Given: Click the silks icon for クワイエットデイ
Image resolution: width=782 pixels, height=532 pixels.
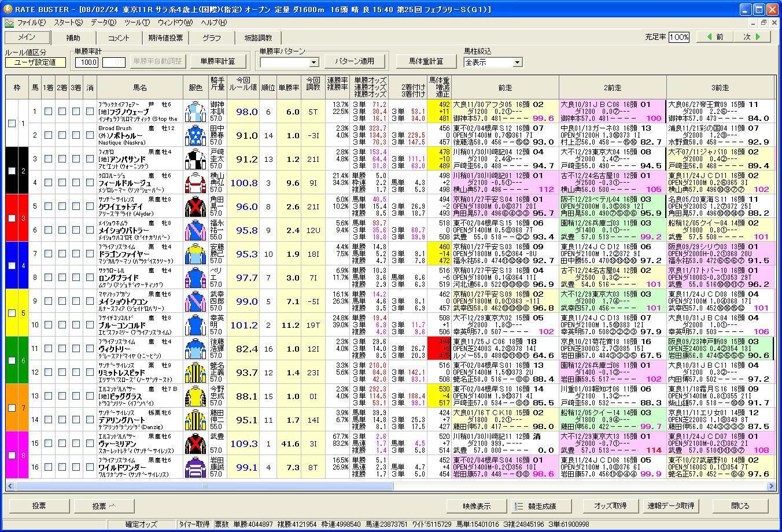Looking at the screenshot, I should click(195, 206).
